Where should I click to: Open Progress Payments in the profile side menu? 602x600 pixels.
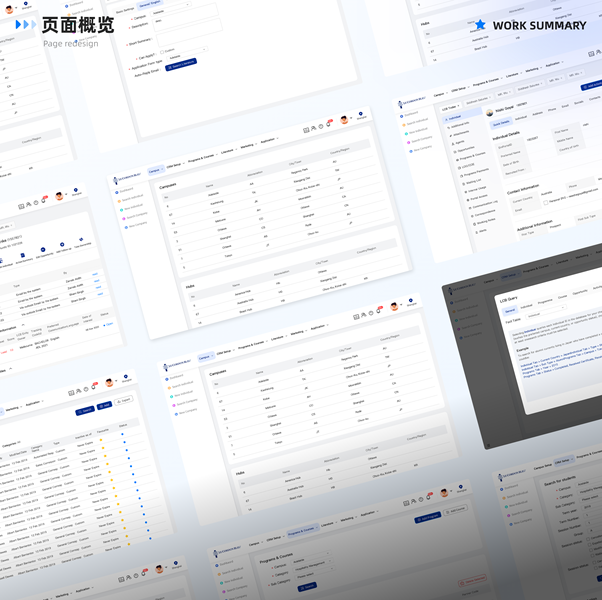click(x=475, y=172)
